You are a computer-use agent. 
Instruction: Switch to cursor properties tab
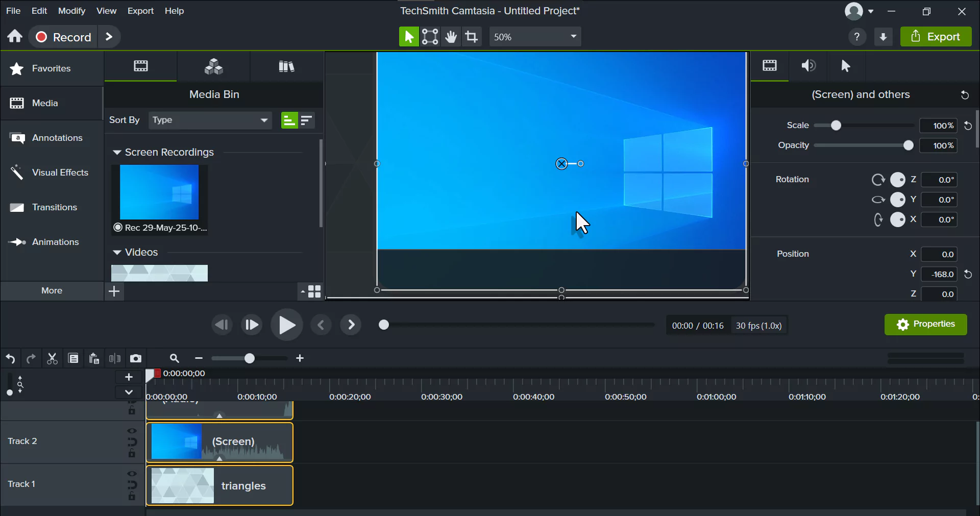846,66
